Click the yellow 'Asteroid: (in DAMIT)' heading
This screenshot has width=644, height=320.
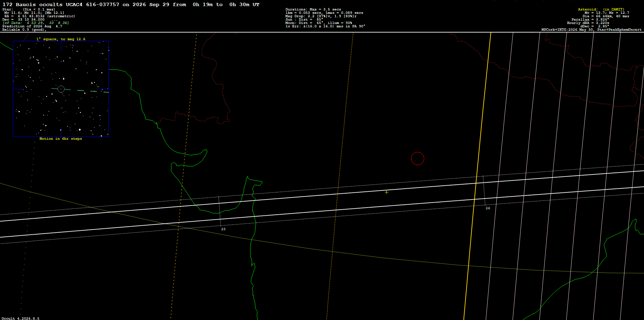coord(601,9)
